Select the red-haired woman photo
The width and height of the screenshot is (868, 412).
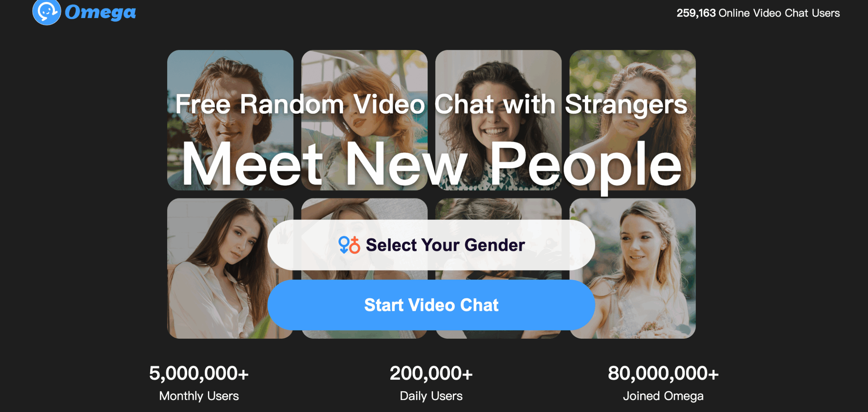[x=364, y=120]
